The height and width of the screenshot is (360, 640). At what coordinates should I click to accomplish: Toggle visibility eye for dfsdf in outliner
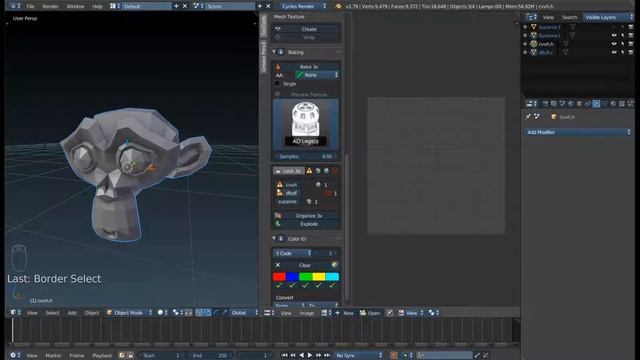[x=614, y=52]
